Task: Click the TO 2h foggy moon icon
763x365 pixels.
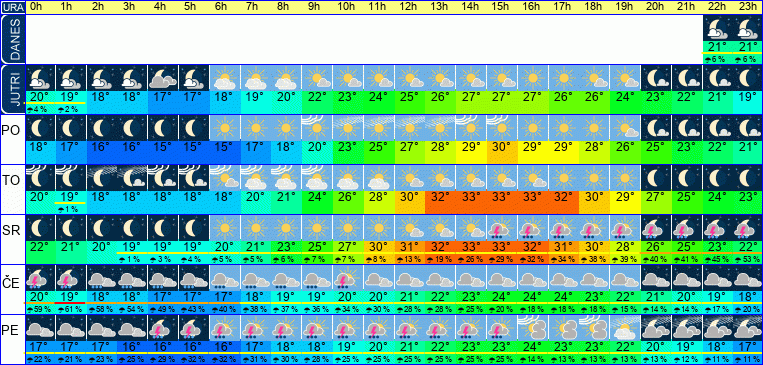Action: 101,178
